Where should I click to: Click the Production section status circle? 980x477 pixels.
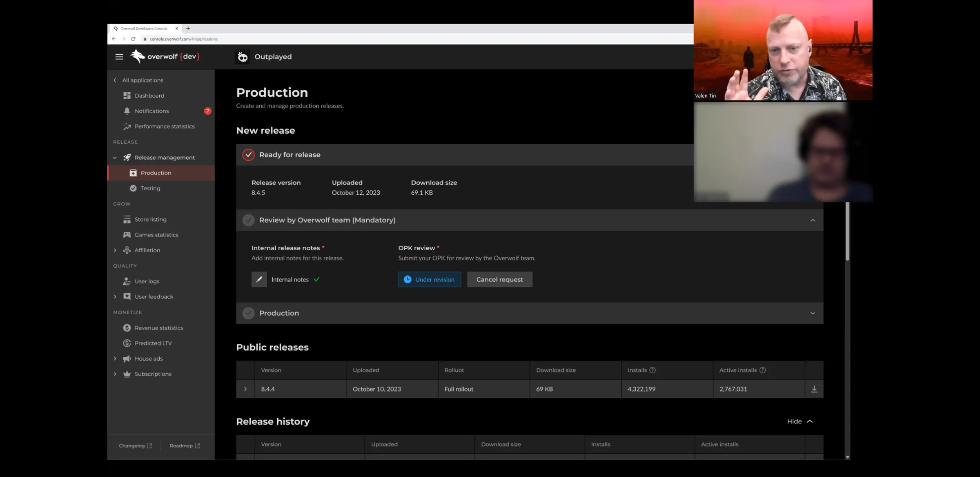pos(248,313)
